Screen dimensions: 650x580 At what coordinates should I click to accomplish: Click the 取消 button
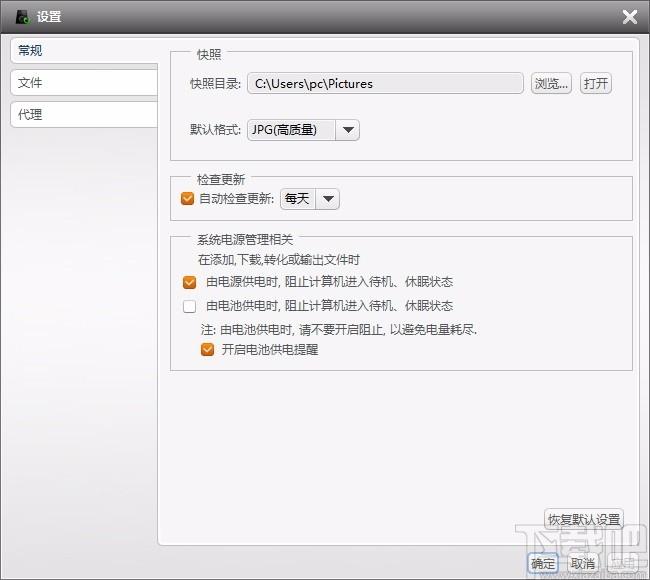coord(582,563)
